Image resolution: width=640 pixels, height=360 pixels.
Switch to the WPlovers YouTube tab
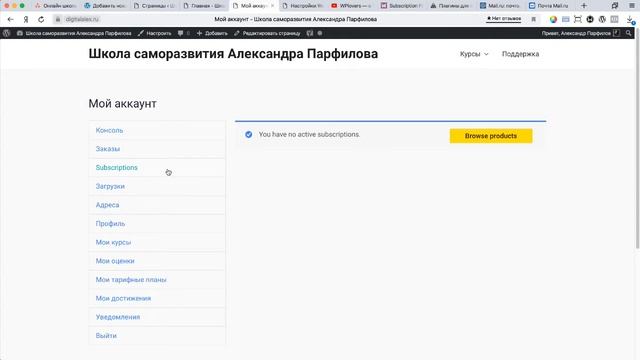[x=352, y=6]
